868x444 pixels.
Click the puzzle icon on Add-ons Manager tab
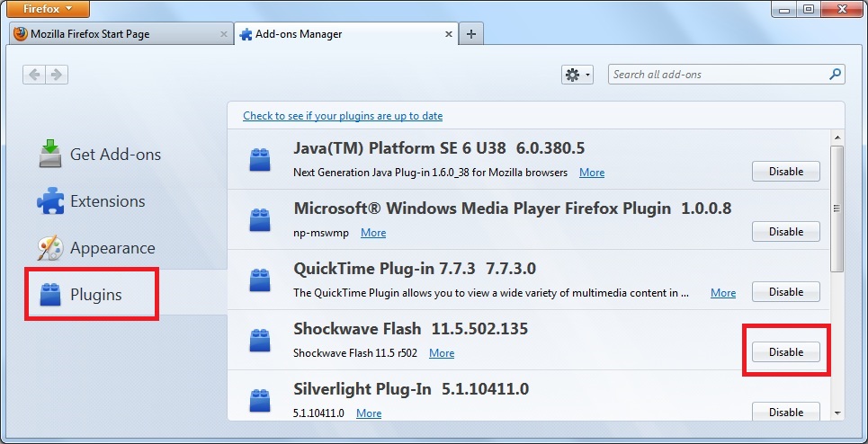pyautogui.click(x=246, y=34)
